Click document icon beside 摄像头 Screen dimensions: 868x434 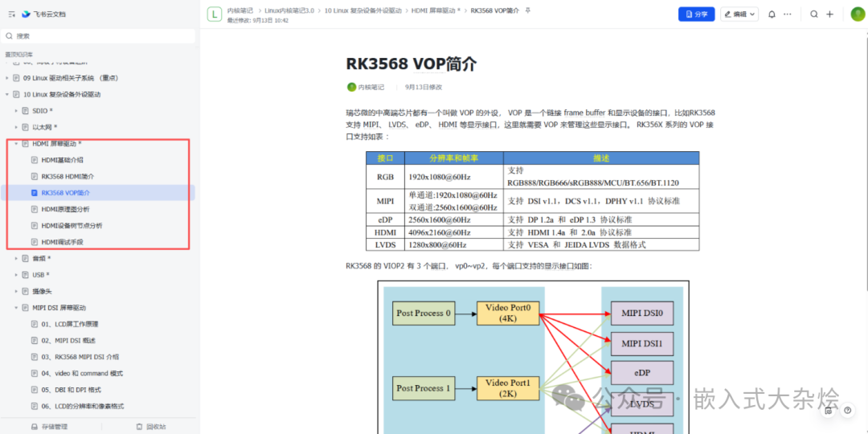[x=26, y=291]
